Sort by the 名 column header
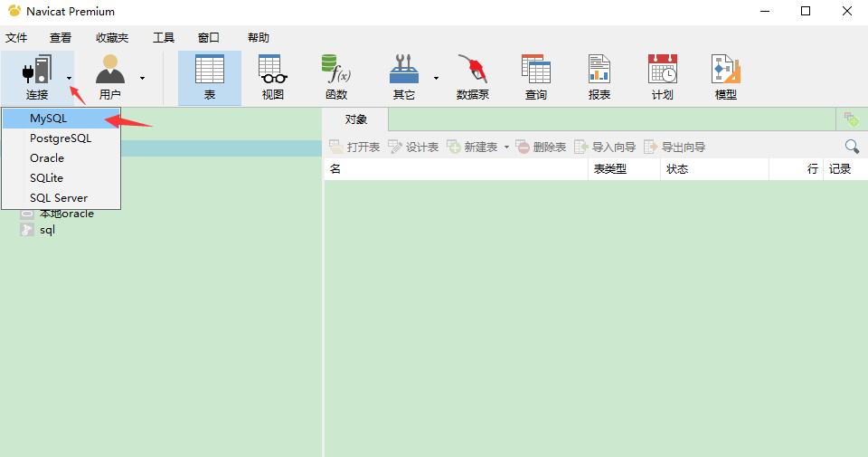The width and height of the screenshot is (868, 457). 456,169
